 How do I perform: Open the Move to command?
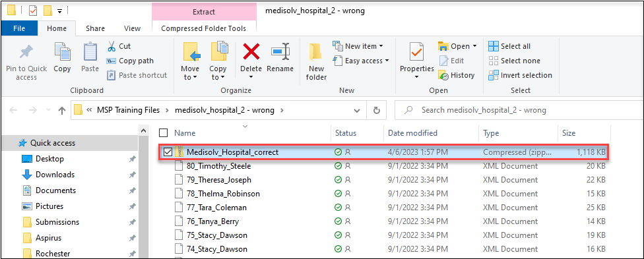coord(190,61)
